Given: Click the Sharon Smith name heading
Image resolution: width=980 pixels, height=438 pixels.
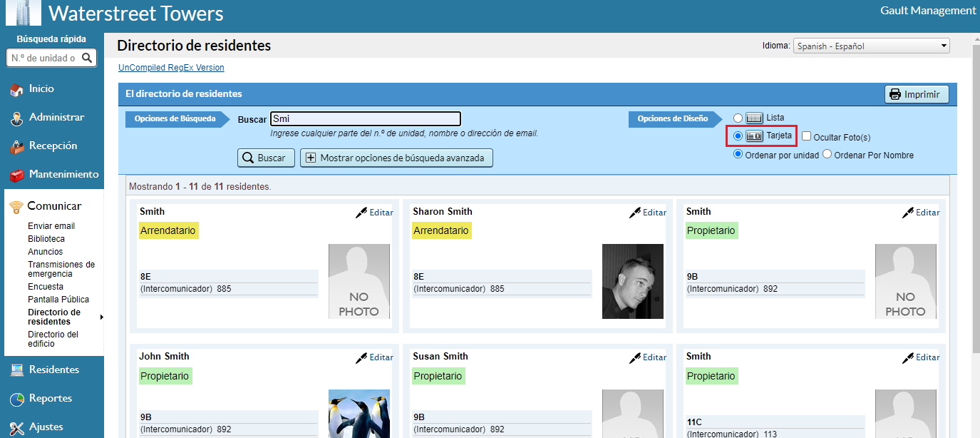Looking at the screenshot, I should tap(443, 211).
